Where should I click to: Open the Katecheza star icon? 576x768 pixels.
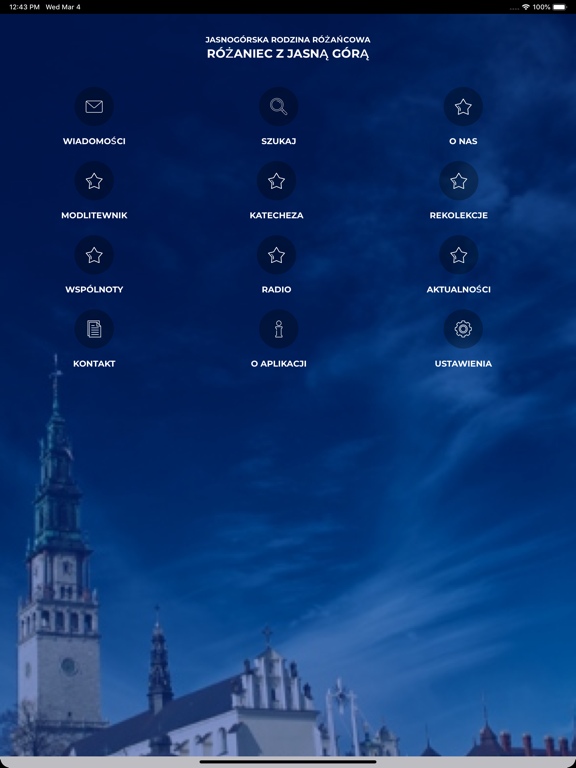click(x=277, y=181)
